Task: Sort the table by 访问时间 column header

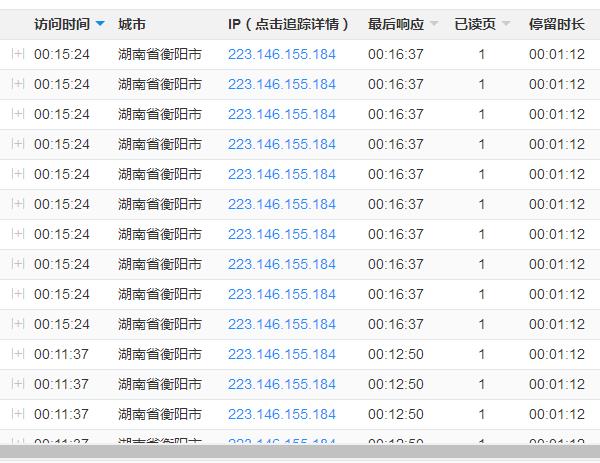Action: pos(62,24)
